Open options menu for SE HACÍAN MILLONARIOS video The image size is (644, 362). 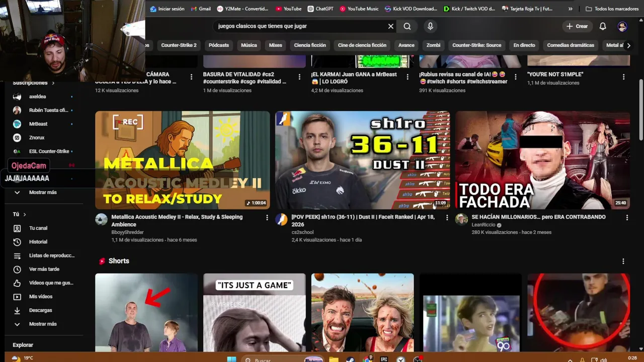(627, 217)
